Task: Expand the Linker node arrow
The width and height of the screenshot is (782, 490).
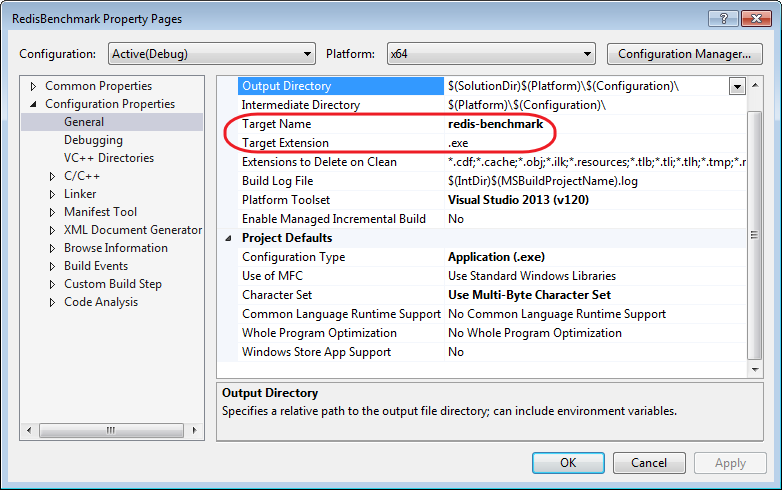Action: (x=53, y=194)
